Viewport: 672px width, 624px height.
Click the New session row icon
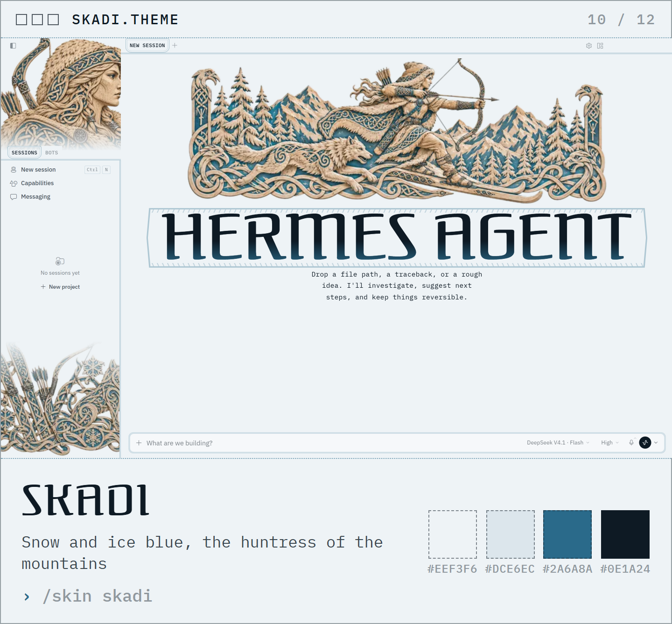click(14, 170)
